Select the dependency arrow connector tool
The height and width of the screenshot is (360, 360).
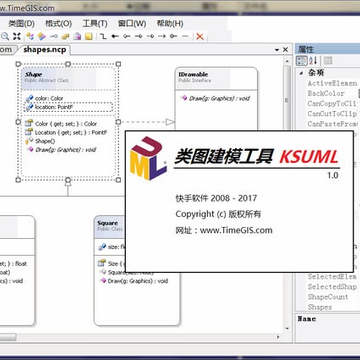[162, 36]
